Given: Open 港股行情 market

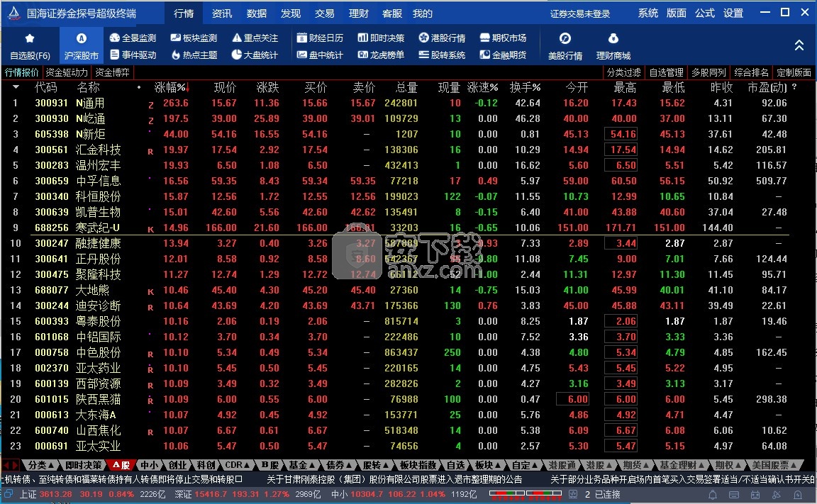Looking at the screenshot, I should click(x=442, y=38).
